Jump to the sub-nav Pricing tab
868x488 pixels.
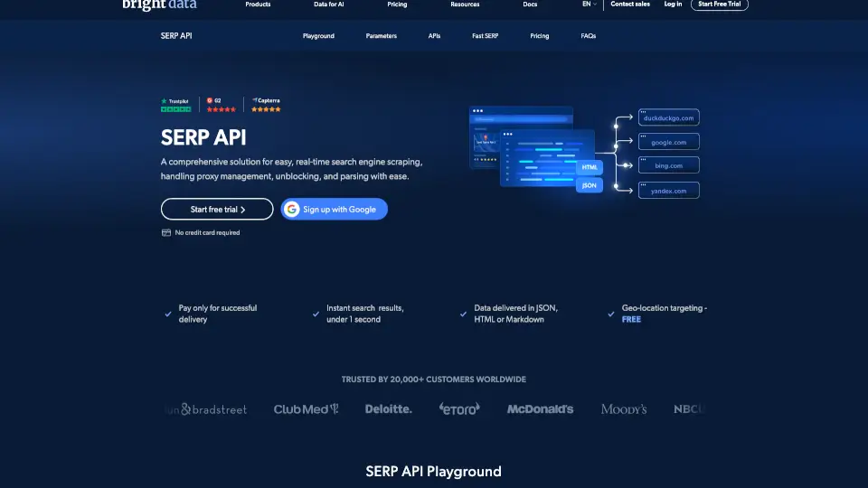tap(539, 36)
